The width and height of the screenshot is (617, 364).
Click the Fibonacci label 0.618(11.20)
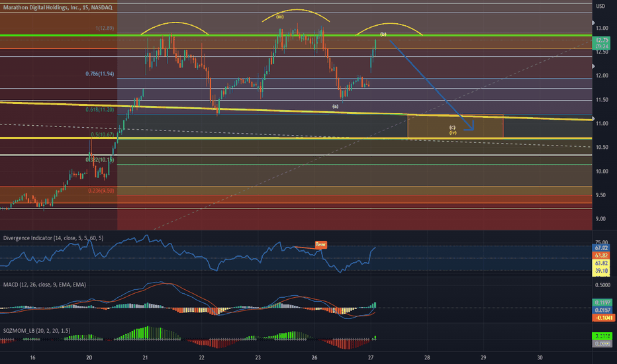pos(100,110)
